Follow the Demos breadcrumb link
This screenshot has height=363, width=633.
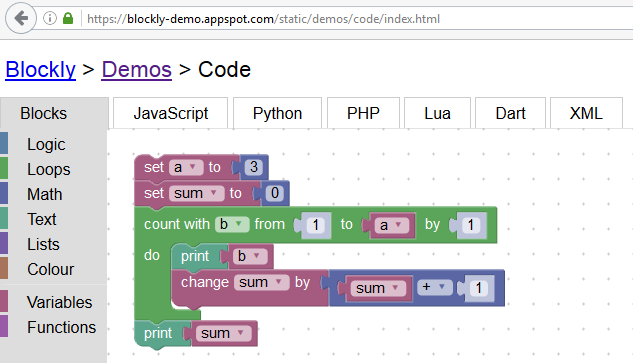tap(136, 69)
